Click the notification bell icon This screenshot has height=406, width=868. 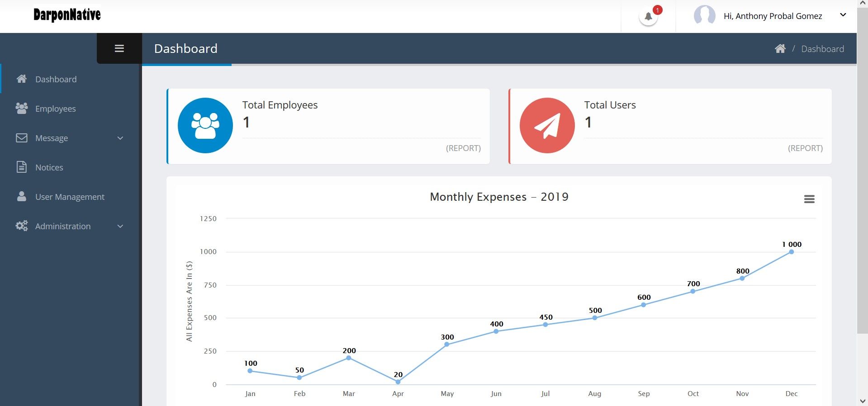[x=648, y=17]
